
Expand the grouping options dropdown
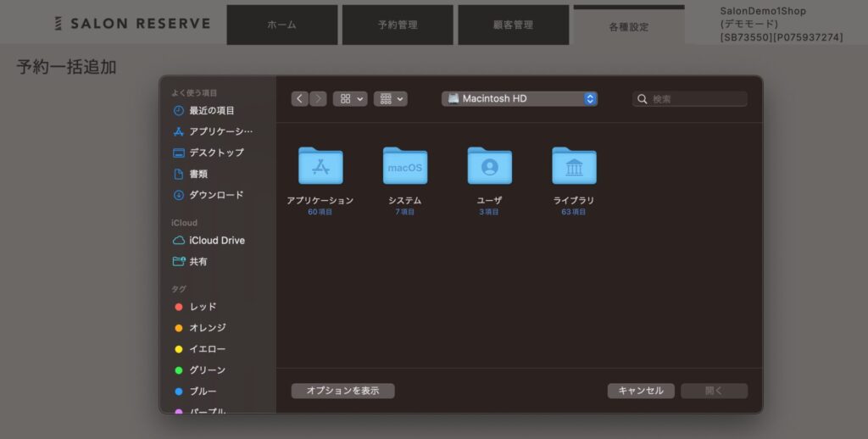point(390,99)
